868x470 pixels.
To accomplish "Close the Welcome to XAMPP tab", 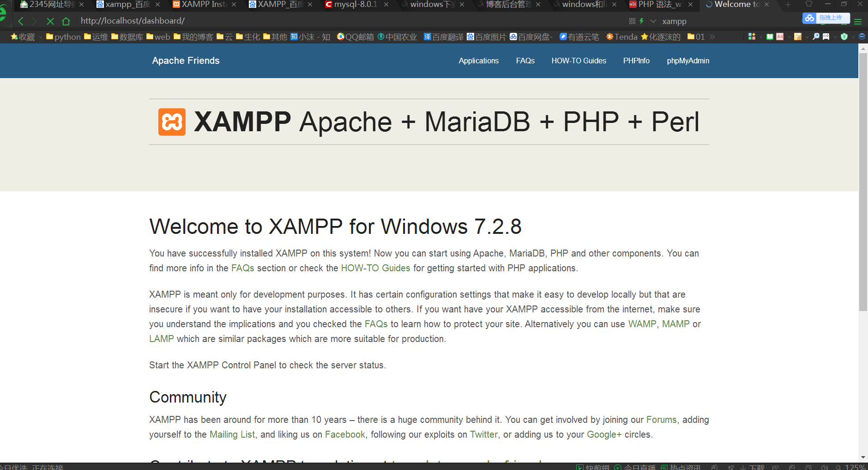I will [766, 5].
